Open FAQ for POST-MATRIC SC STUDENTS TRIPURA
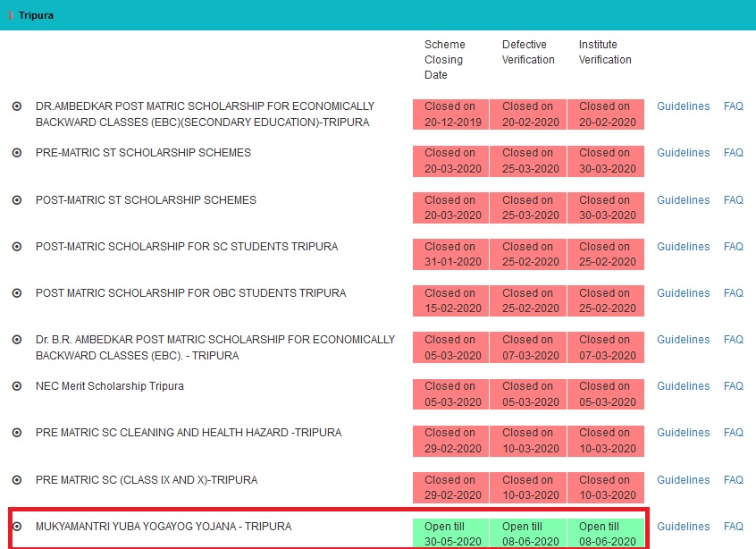The height and width of the screenshot is (549, 756). pyautogui.click(x=734, y=247)
